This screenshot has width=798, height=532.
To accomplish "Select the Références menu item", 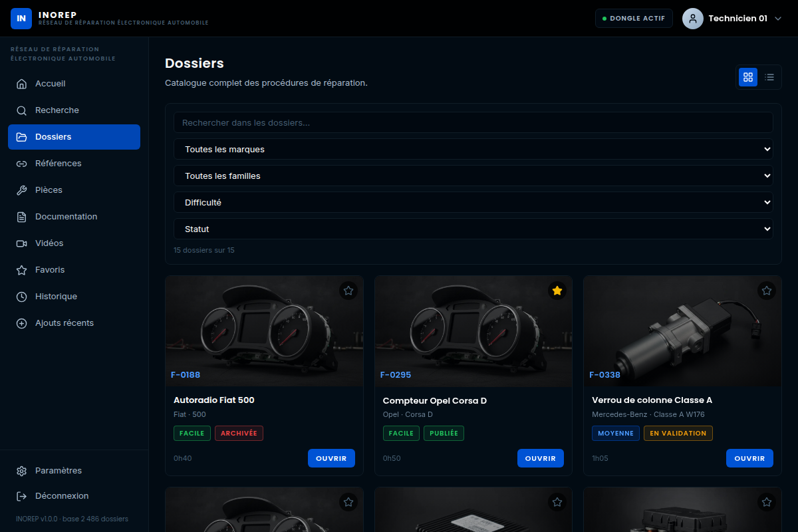I will tap(74, 164).
